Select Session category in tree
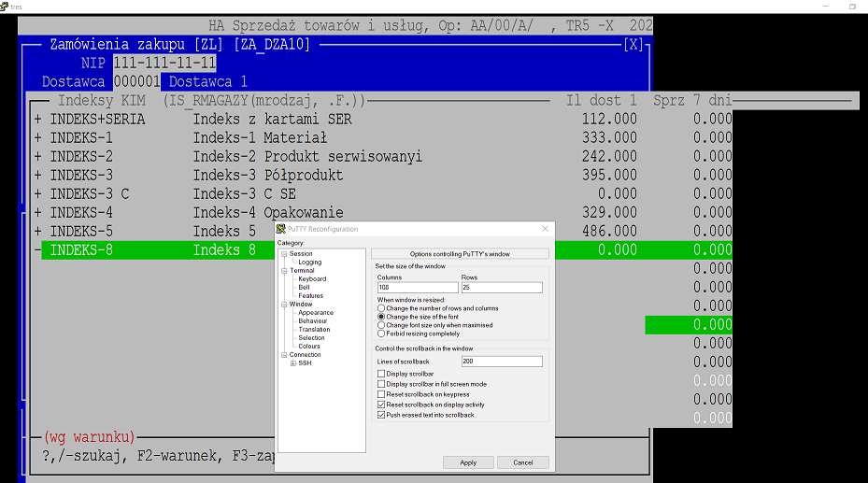Screen dimensions: 868x483 pyautogui.click(x=301, y=254)
